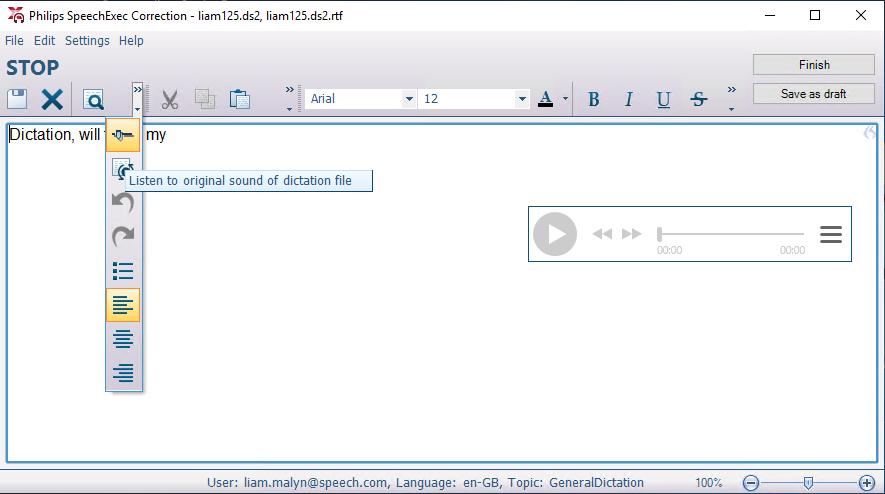Click the zoom out minus icon
This screenshot has height=494, width=885.
(x=751, y=483)
